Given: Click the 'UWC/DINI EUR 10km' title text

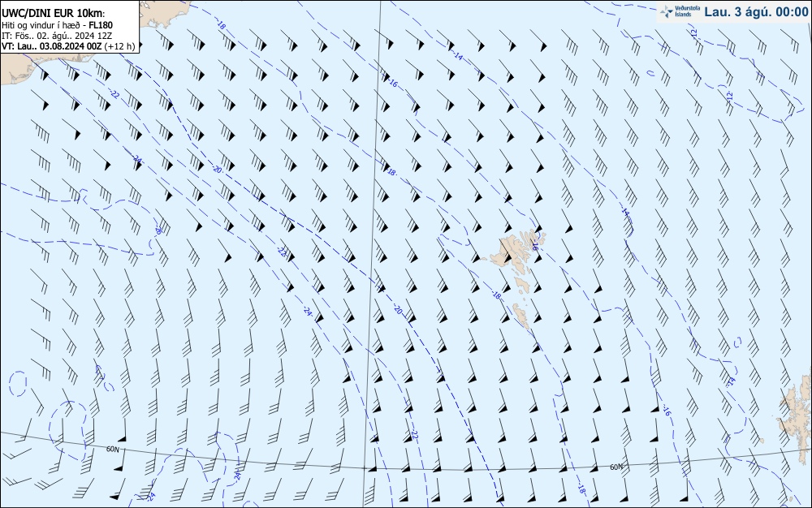Looking at the screenshot, I should [x=53, y=14].
